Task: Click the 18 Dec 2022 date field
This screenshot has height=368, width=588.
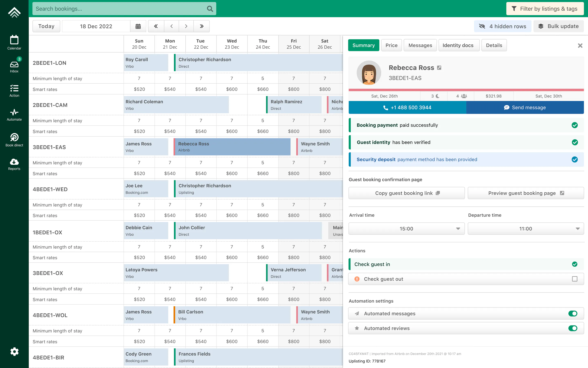Action: [x=96, y=26]
